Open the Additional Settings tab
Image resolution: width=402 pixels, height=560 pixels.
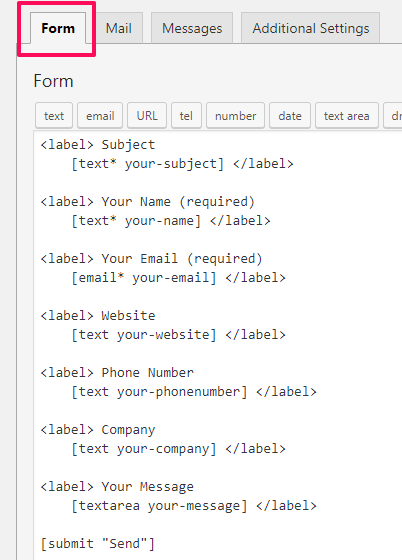tap(311, 28)
